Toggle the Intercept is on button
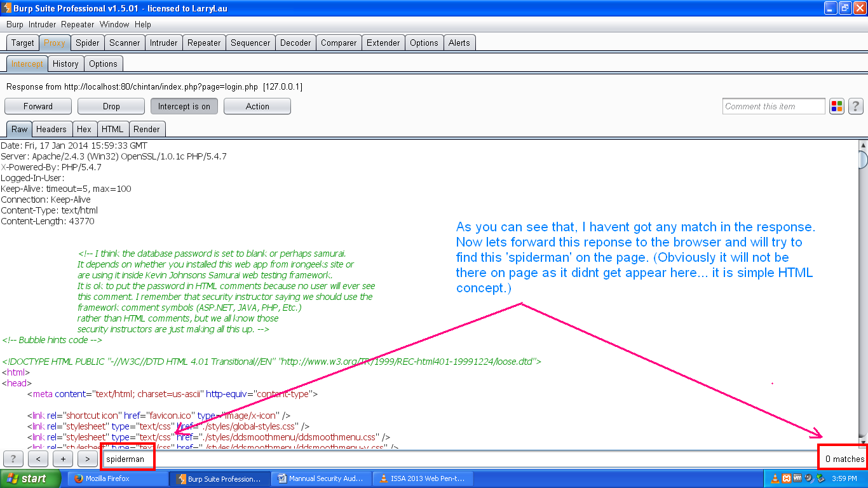This screenshot has height=488, width=868. click(184, 106)
